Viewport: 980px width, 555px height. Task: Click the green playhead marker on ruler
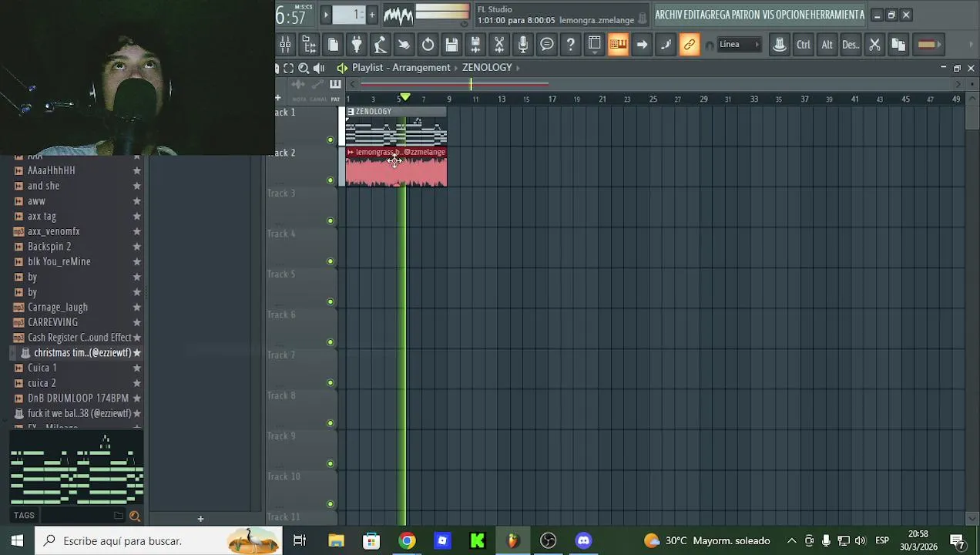pyautogui.click(x=405, y=98)
